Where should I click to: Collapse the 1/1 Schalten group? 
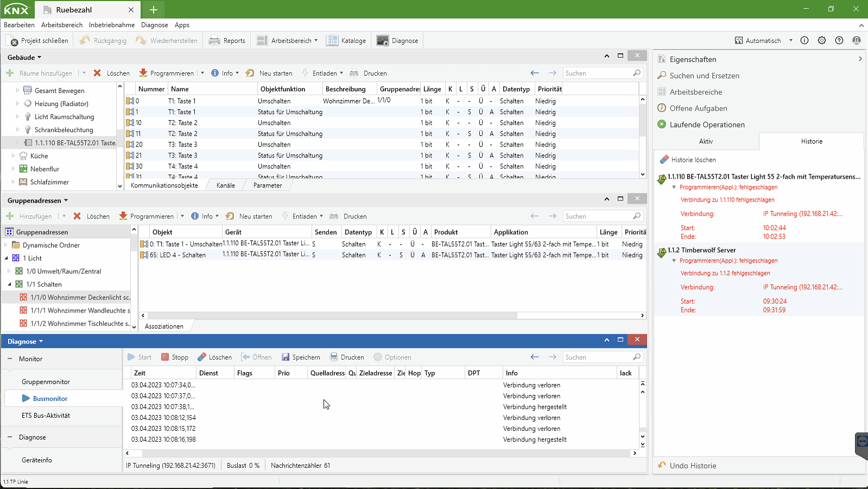click(x=9, y=284)
